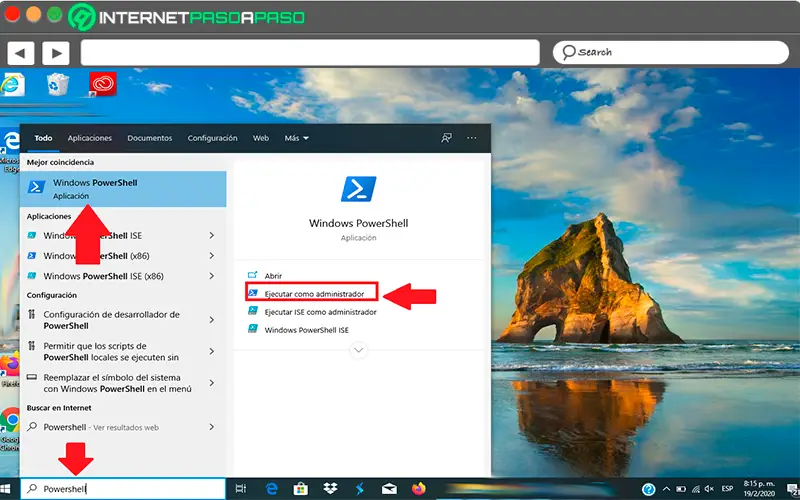Switch to Web search tab
Screen dimensions: 800x500
click(261, 138)
